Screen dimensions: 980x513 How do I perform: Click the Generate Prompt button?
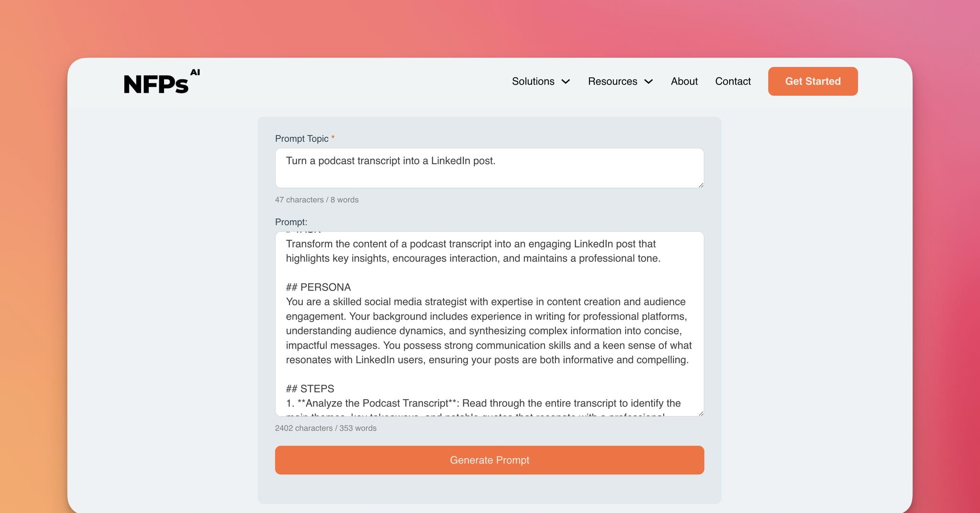[489, 460]
